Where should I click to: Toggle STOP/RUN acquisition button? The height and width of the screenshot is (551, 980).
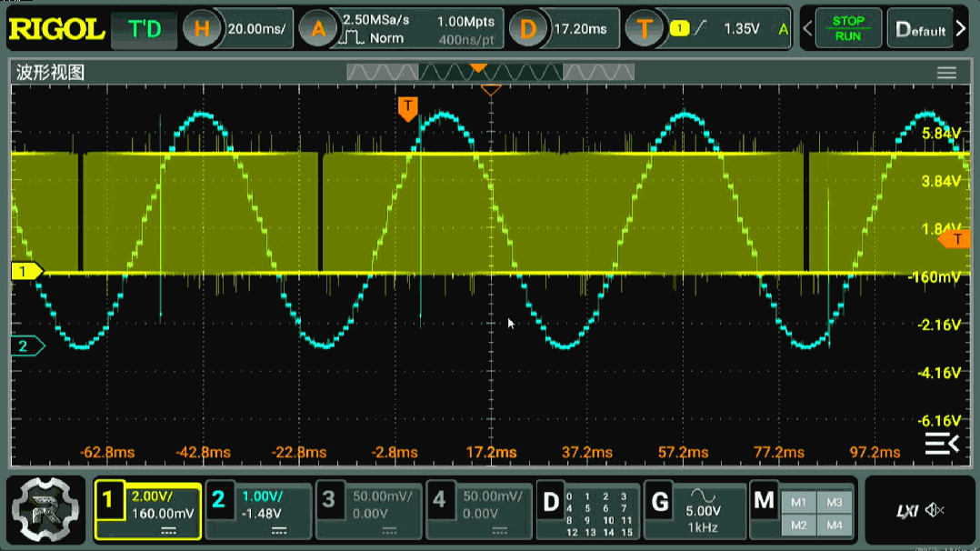[x=848, y=29]
